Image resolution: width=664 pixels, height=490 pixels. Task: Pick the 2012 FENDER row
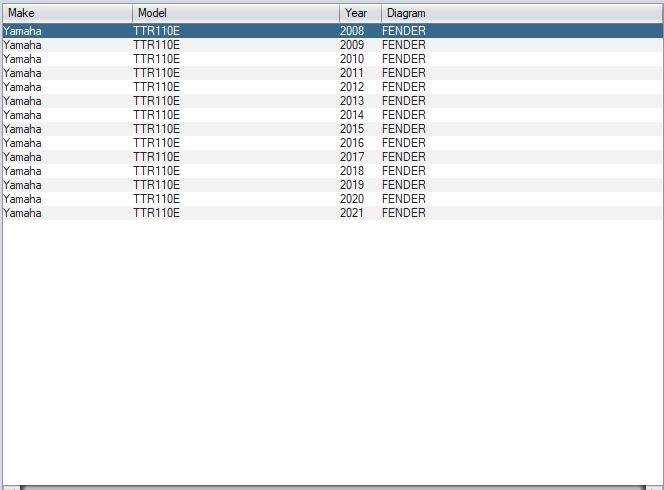pos(332,87)
